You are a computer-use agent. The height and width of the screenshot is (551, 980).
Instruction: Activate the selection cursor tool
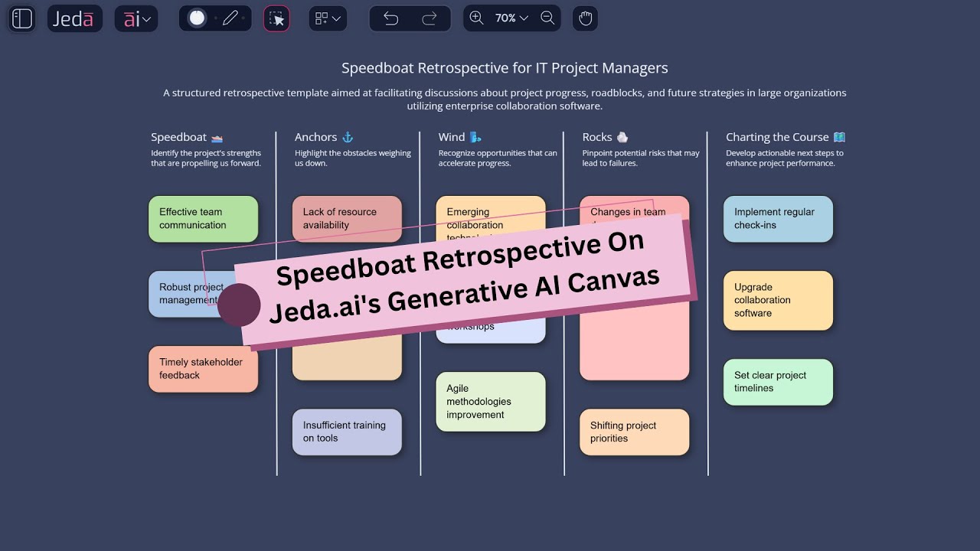(x=276, y=18)
